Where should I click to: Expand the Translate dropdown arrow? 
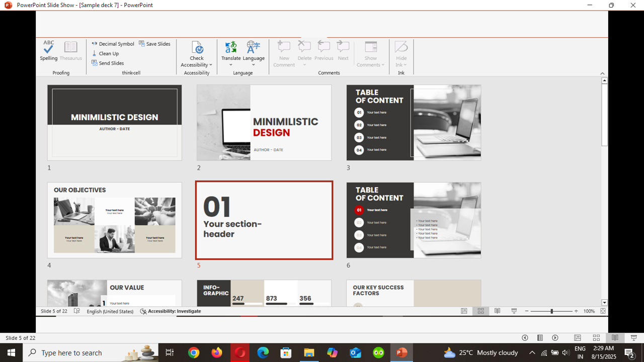click(x=231, y=65)
